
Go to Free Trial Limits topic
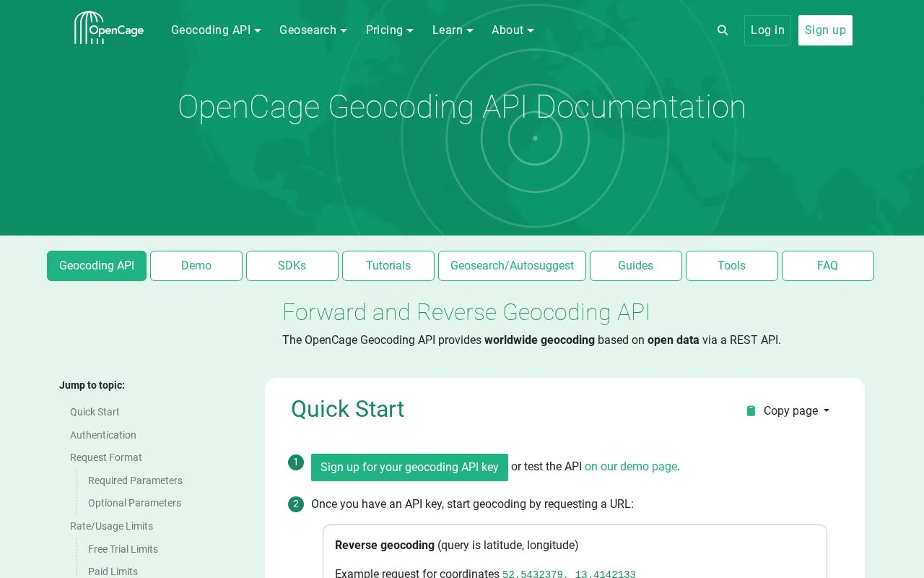[123, 549]
